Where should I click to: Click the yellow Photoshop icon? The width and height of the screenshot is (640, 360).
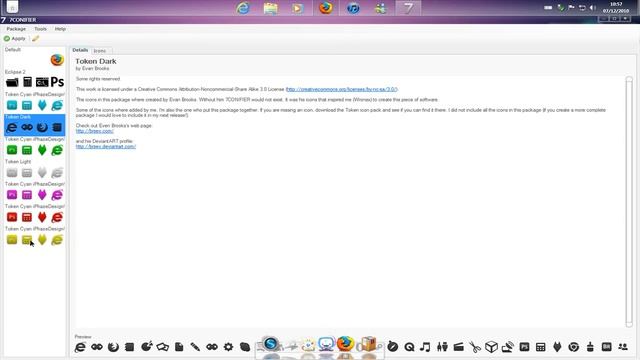tap(12, 240)
